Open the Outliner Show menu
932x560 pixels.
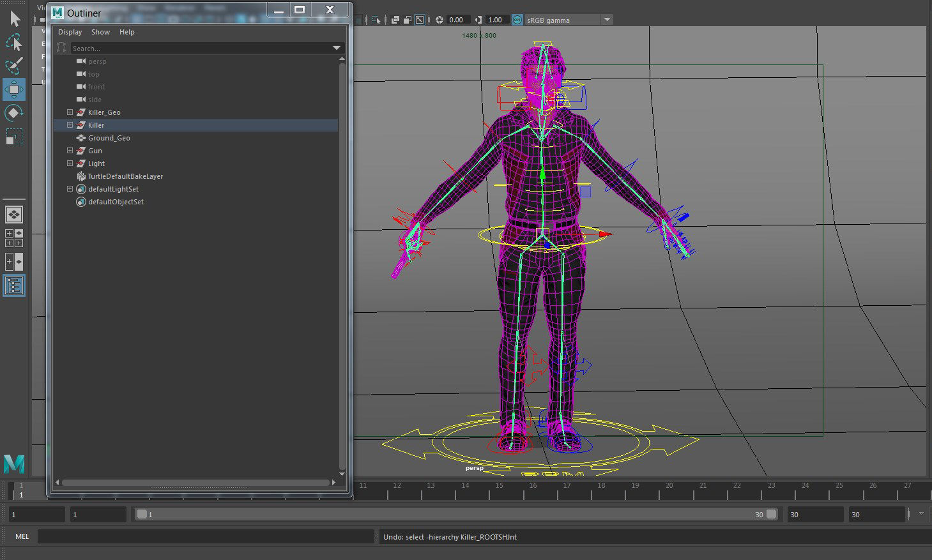tap(100, 32)
